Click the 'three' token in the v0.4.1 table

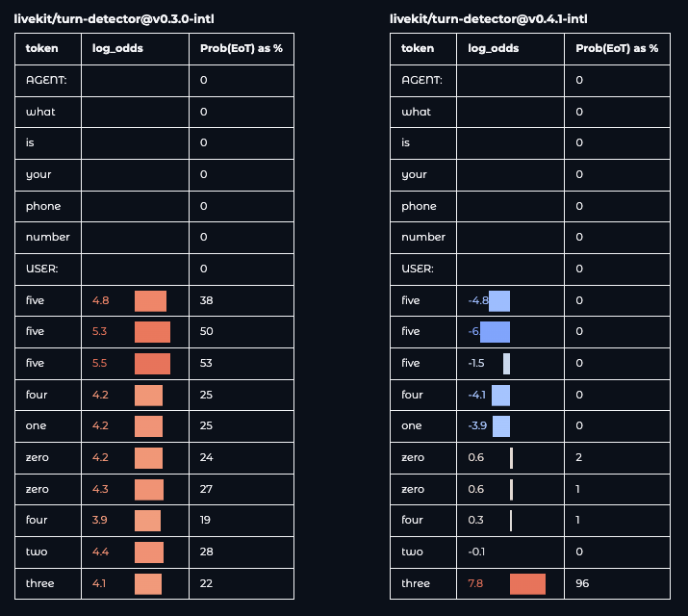[416, 583]
